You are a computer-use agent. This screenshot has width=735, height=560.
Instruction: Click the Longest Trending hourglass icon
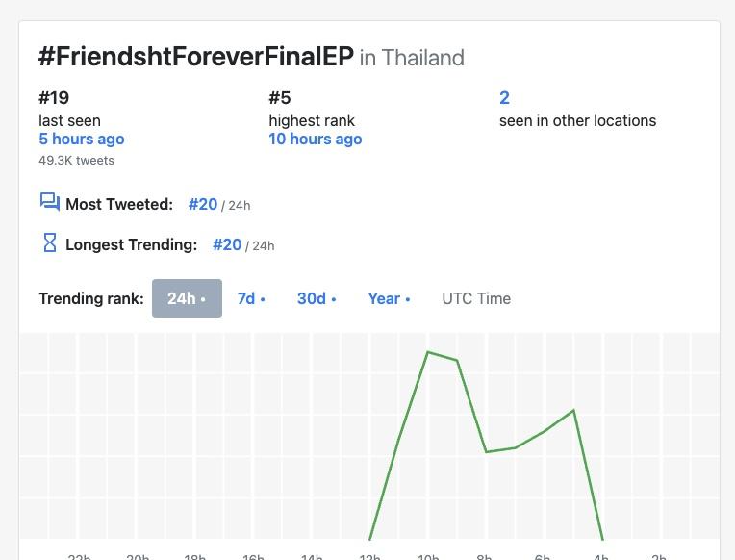click(49, 242)
